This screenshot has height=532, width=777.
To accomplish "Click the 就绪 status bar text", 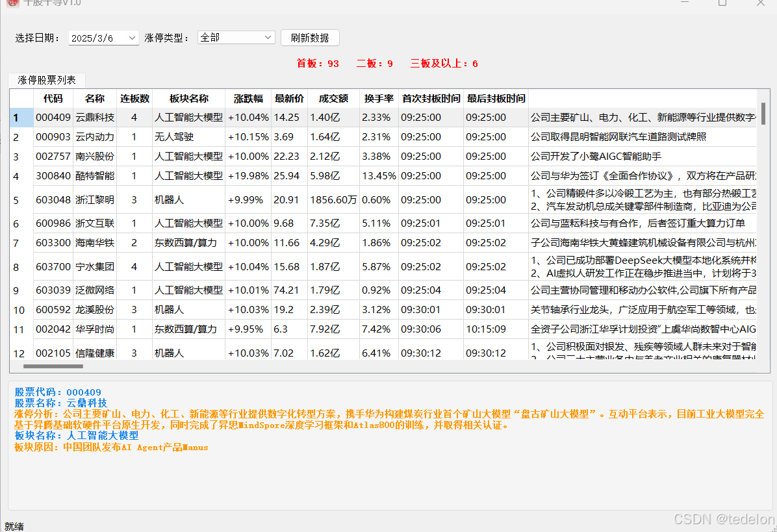I will [14, 526].
